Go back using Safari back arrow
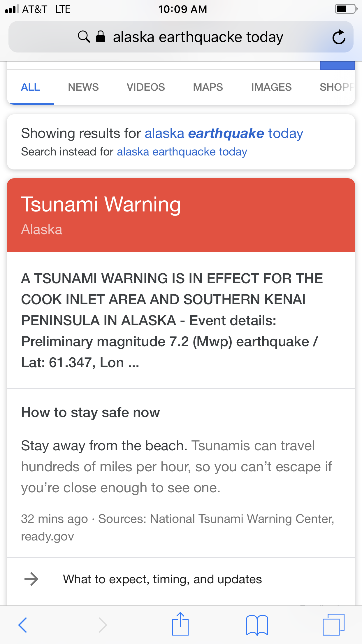 (23, 625)
